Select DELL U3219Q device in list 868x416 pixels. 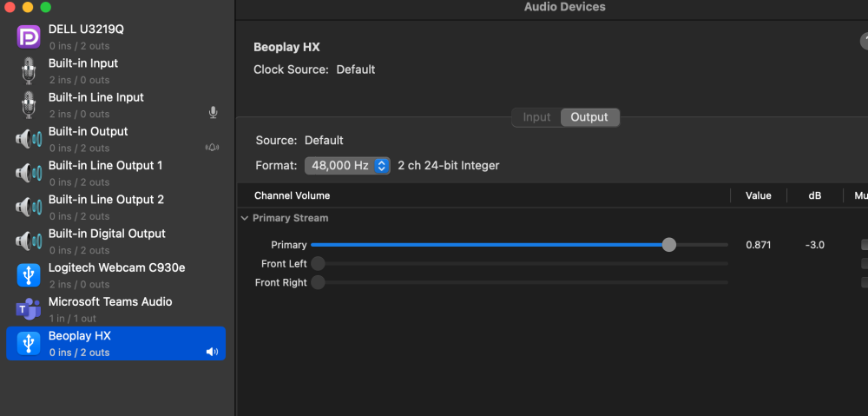point(115,37)
